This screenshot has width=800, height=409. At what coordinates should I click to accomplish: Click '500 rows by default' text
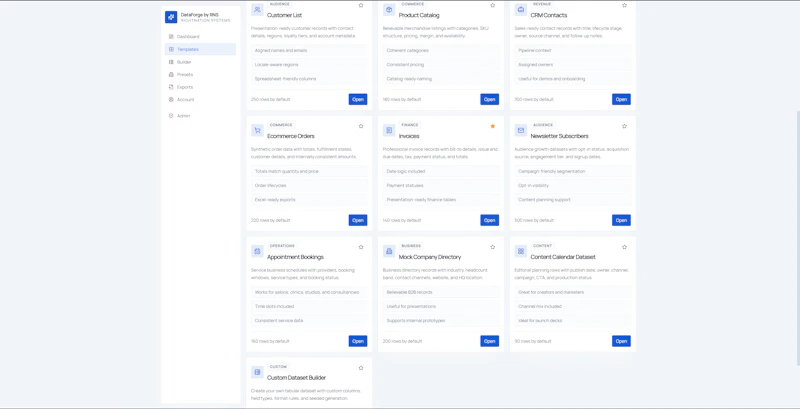click(534, 220)
